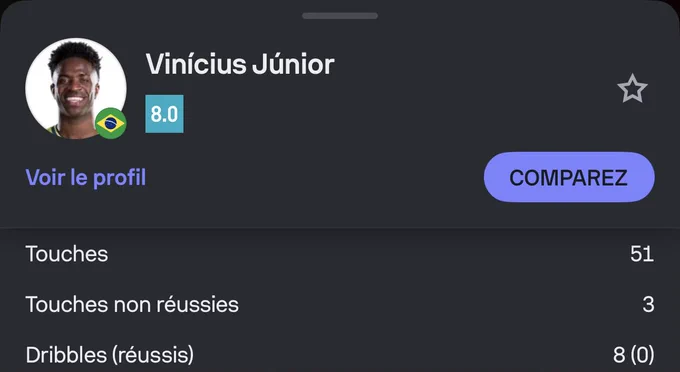This screenshot has width=680, height=372.
Task: Click the Touches value 51
Action: (642, 254)
